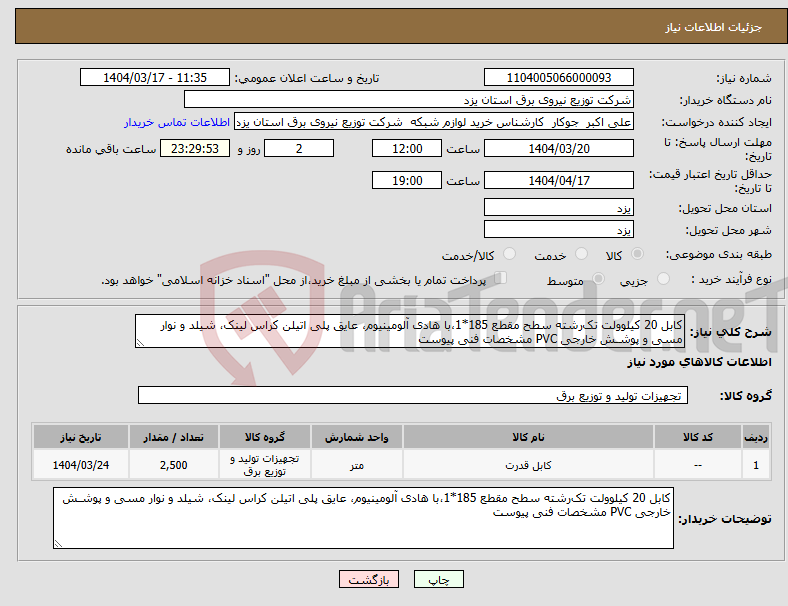Click the گروه کالا column header
788x606 pixels.
point(265,437)
